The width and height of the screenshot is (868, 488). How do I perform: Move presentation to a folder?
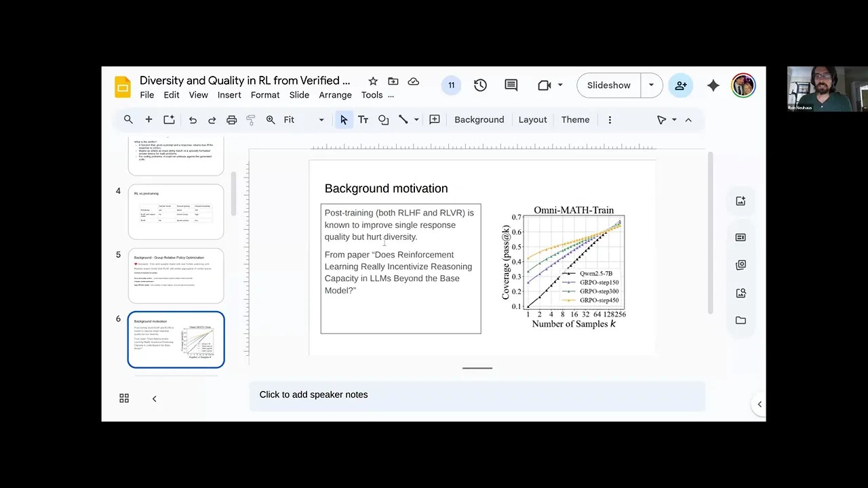point(393,81)
